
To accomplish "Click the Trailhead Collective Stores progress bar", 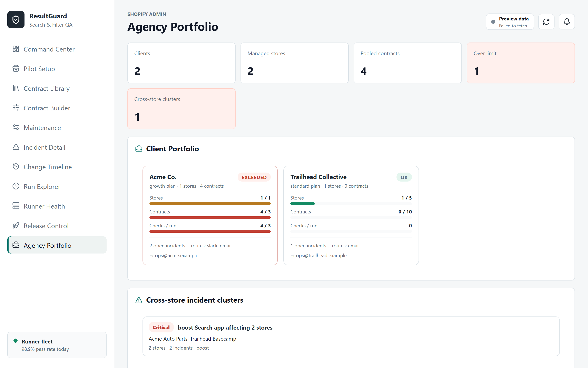I will (x=351, y=204).
